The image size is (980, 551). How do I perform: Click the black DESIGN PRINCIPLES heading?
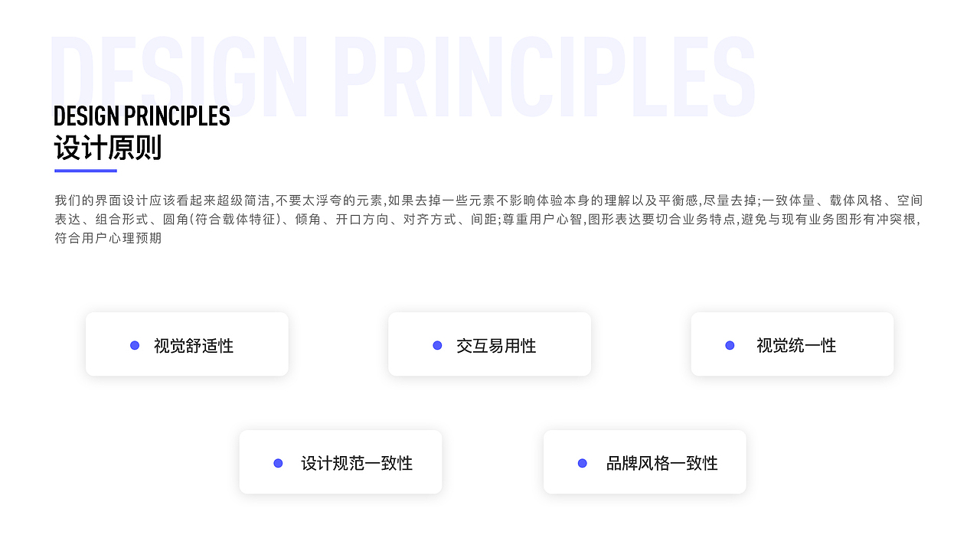[x=142, y=116]
